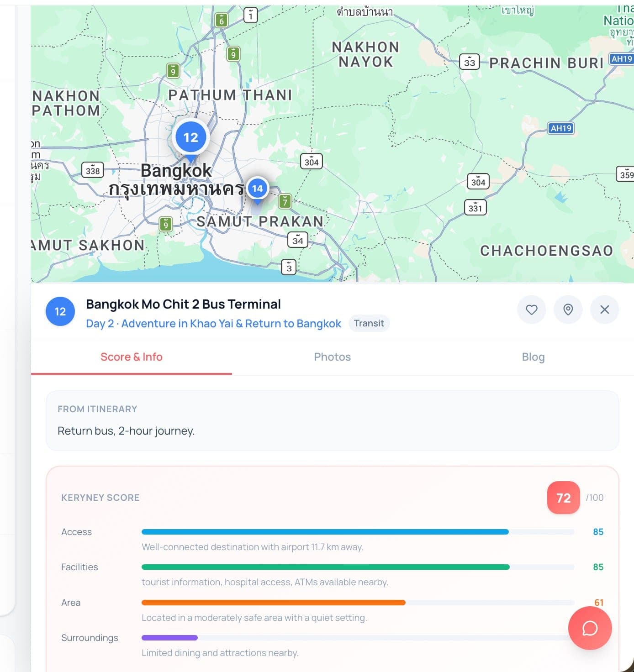634x672 pixels.
Task: Open Day 2 Adventure in Khao Yai link
Action: click(213, 324)
